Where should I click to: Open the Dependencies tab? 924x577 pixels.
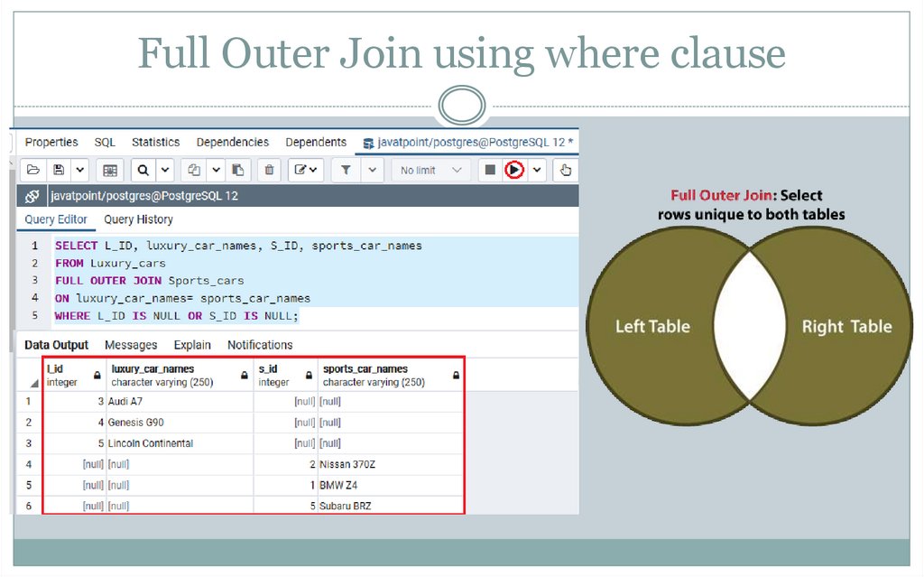coord(232,142)
